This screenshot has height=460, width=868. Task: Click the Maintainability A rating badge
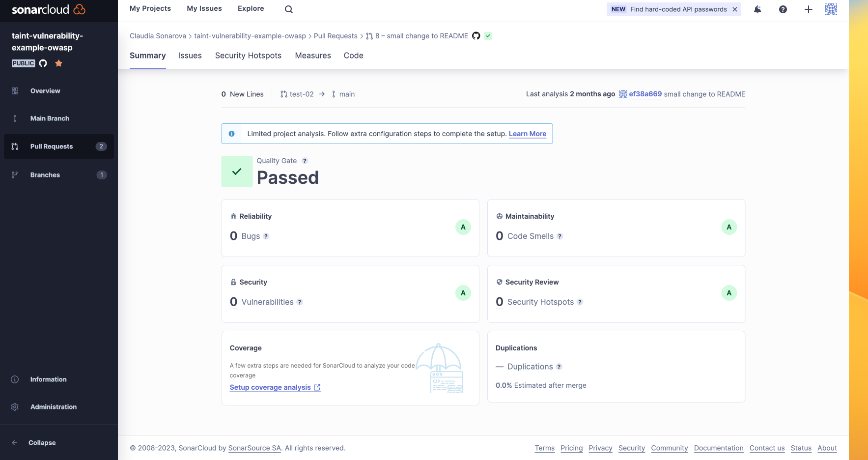(x=729, y=227)
